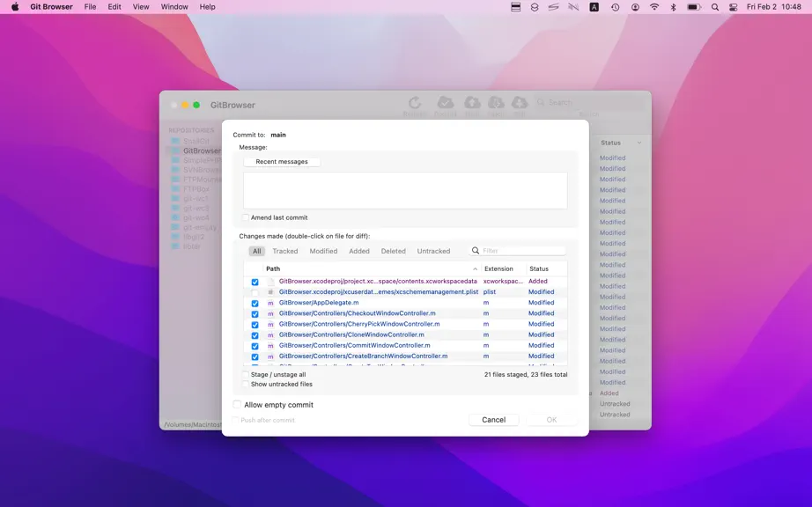The height and width of the screenshot is (507, 812).
Task: Click the keyboard input source A icon
Action: pos(594,7)
